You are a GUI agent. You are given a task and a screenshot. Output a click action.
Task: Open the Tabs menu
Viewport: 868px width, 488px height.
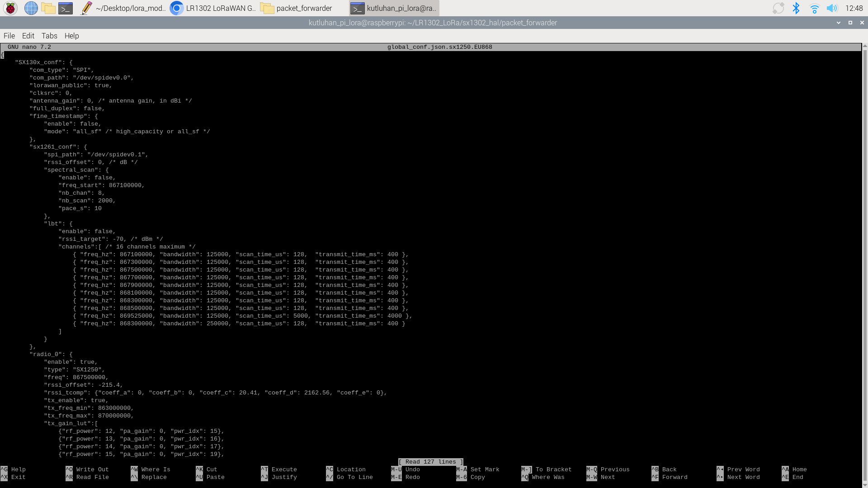point(49,36)
